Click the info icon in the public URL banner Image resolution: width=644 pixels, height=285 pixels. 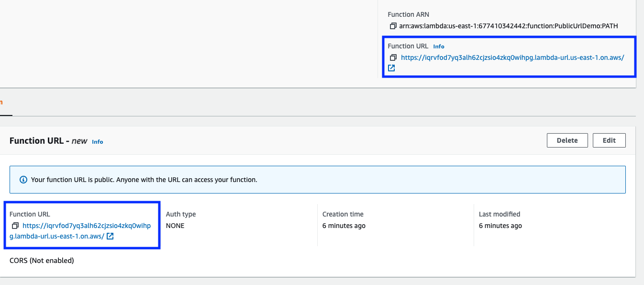pos(23,180)
